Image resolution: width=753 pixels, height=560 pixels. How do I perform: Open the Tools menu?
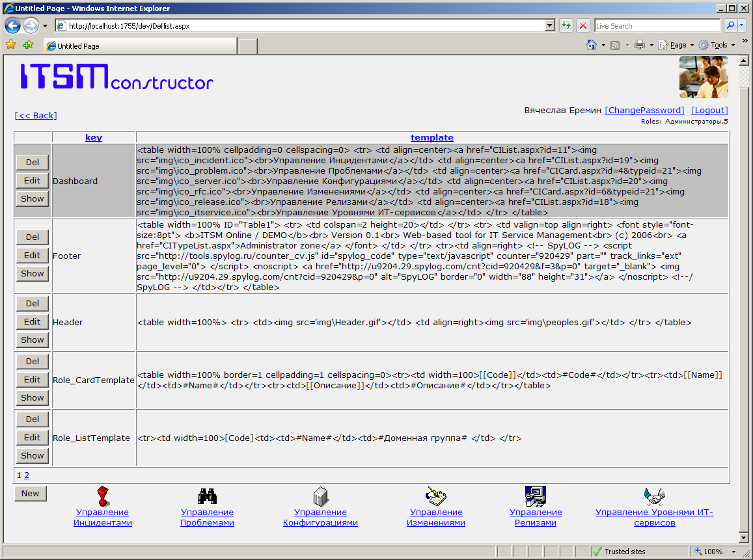coord(717,45)
